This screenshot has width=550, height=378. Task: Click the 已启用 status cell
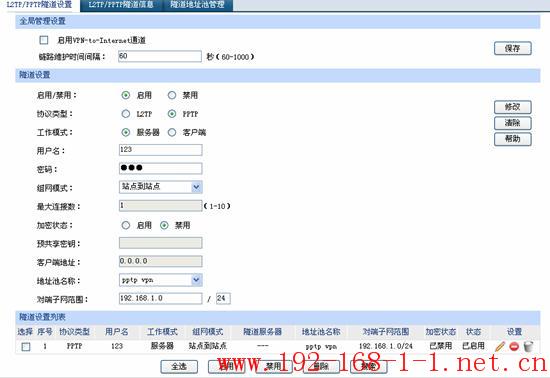click(473, 346)
